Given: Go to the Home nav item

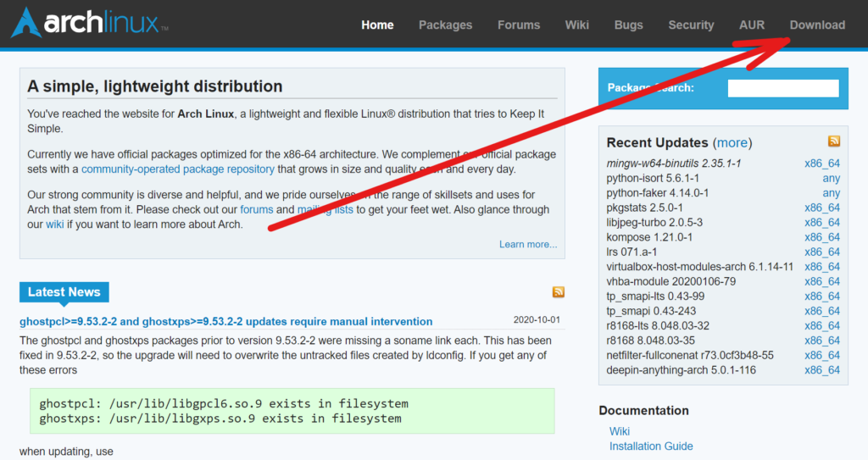Looking at the screenshot, I should (x=377, y=25).
